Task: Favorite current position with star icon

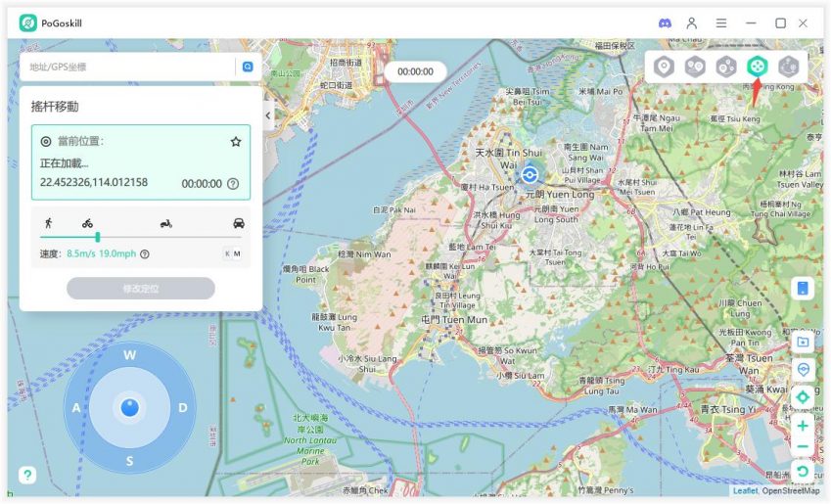Action: pos(236,141)
